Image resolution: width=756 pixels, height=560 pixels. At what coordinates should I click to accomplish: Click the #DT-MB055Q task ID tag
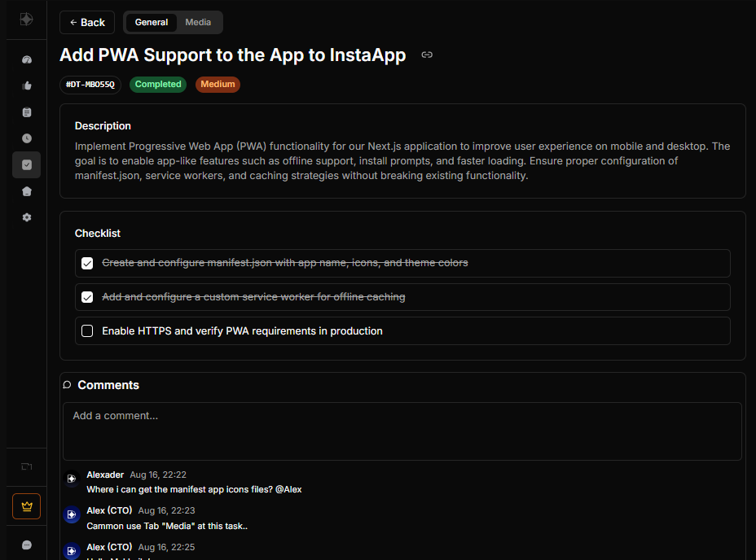pos(90,85)
